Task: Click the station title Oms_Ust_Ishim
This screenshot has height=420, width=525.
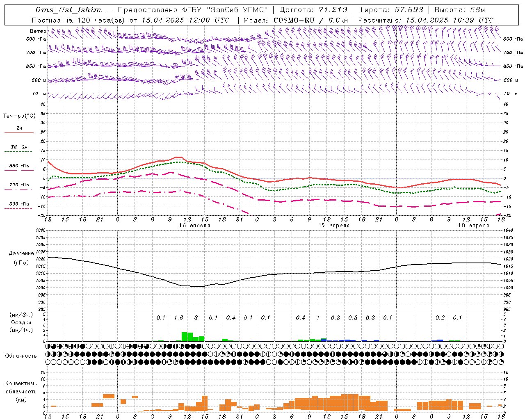Action: pyautogui.click(x=68, y=10)
